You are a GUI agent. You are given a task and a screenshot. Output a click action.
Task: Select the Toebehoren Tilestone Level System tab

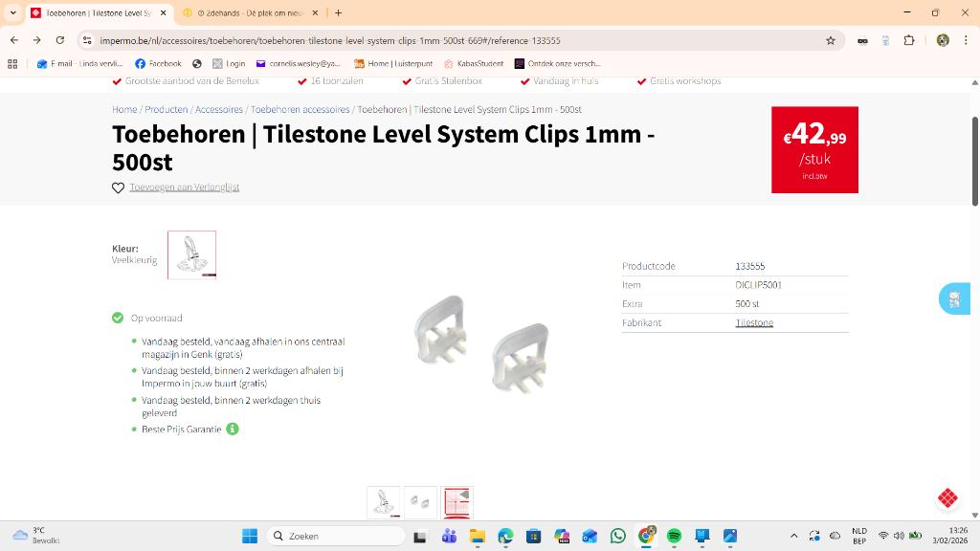pyautogui.click(x=99, y=12)
